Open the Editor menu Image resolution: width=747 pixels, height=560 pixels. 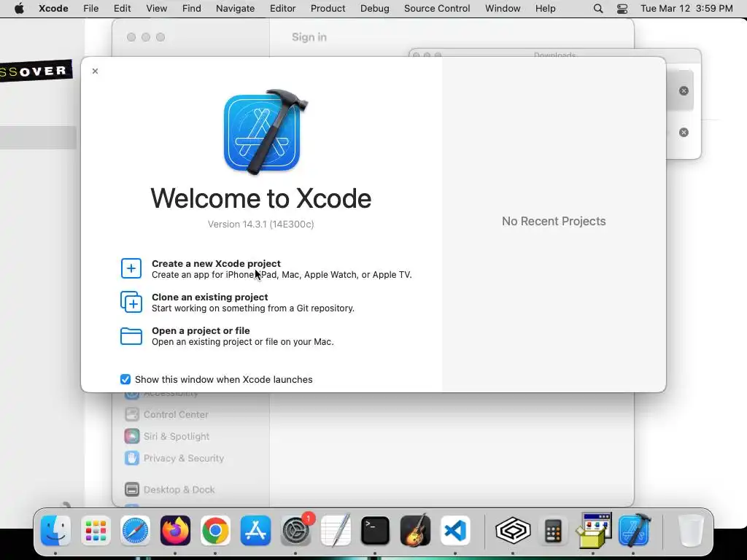pyautogui.click(x=282, y=9)
